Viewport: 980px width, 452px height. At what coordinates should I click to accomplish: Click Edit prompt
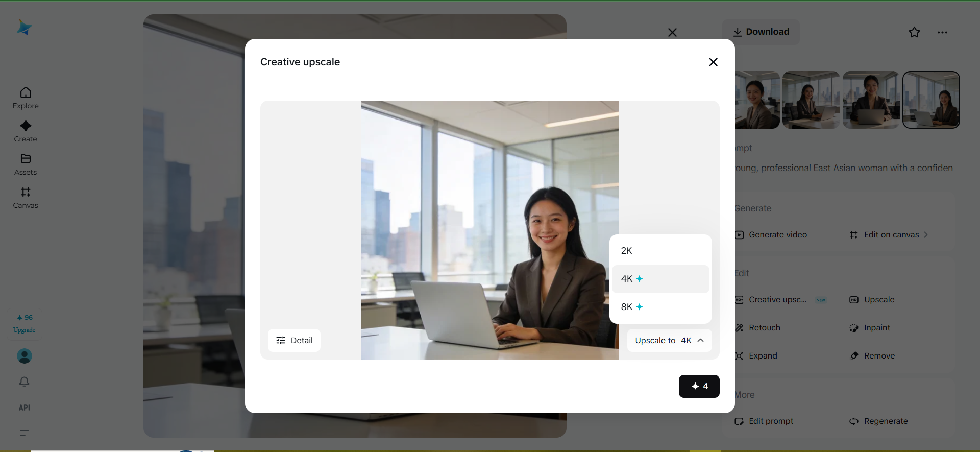click(x=764, y=421)
